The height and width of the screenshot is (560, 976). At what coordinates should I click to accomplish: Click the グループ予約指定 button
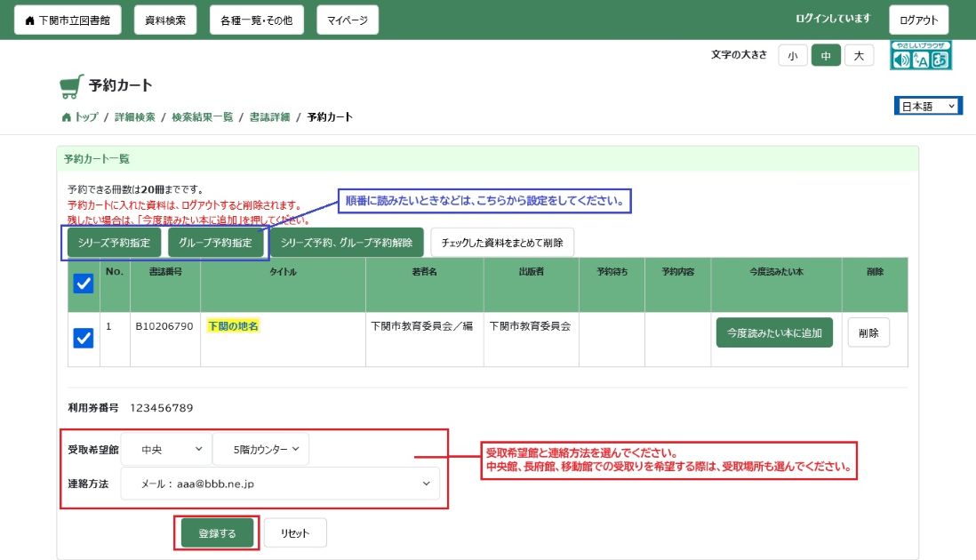(x=215, y=243)
